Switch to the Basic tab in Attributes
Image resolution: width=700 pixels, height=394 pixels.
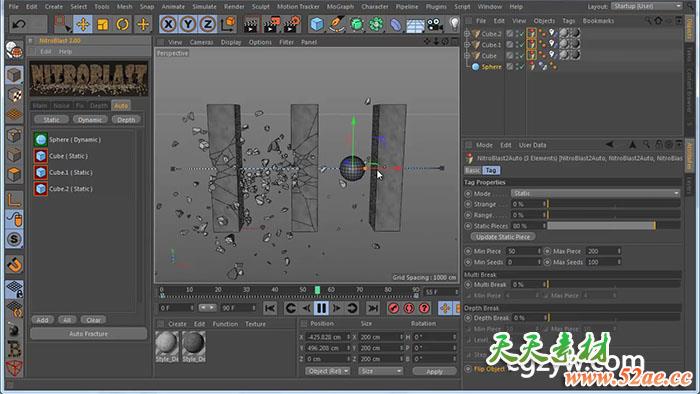tap(472, 170)
